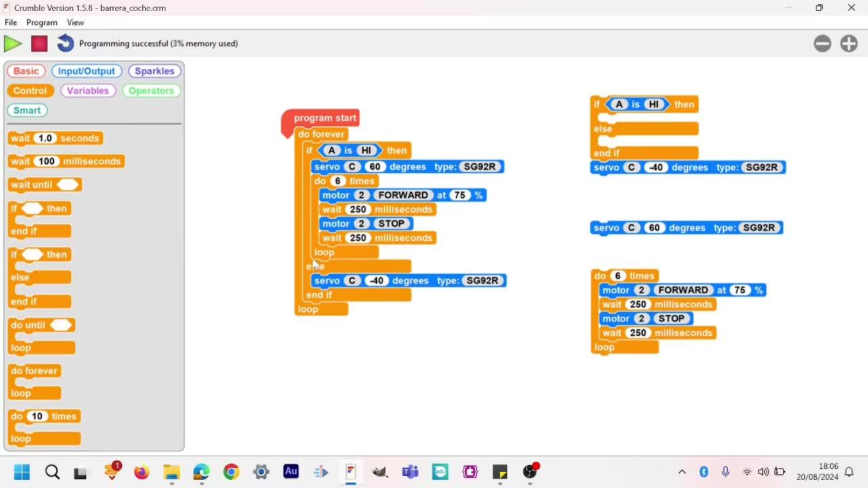Click the blue circular-arrow reset icon

[x=65, y=43]
